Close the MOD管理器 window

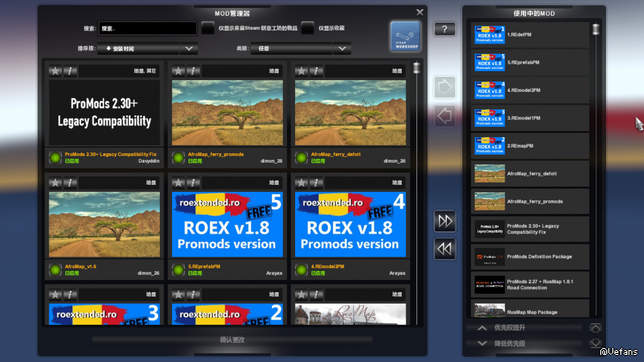click(420, 13)
